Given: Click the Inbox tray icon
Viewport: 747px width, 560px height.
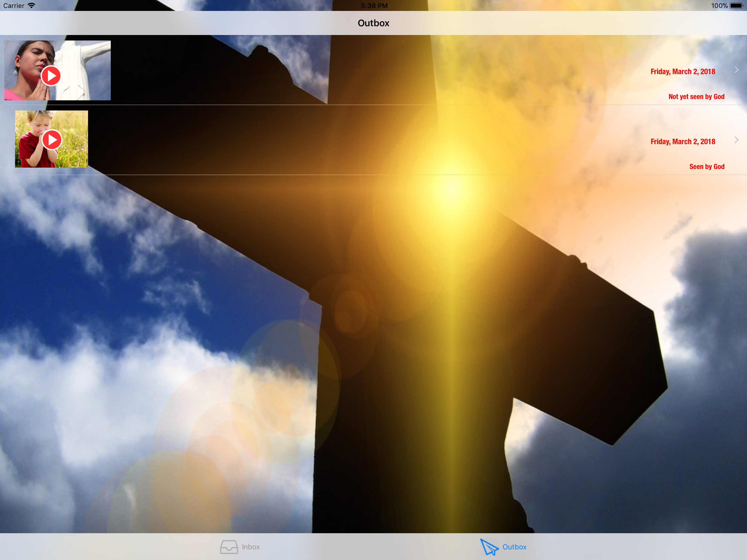Looking at the screenshot, I should coord(229,547).
